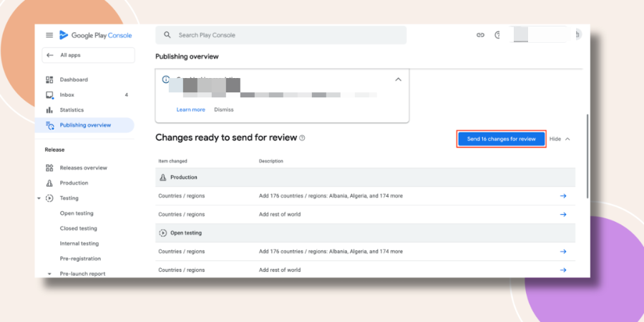Open the hamburger navigation menu

pos(49,35)
